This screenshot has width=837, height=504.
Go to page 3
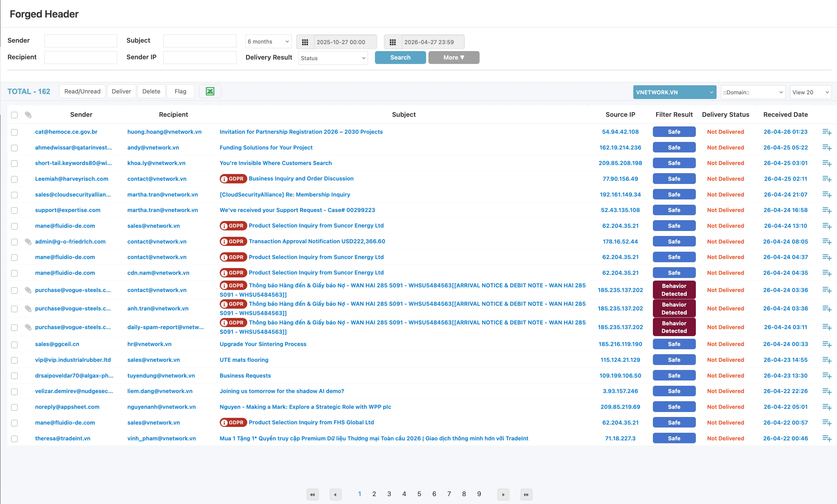pos(389,494)
